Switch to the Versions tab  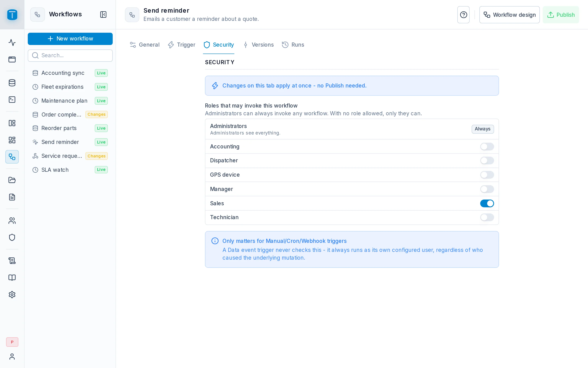tap(258, 45)
